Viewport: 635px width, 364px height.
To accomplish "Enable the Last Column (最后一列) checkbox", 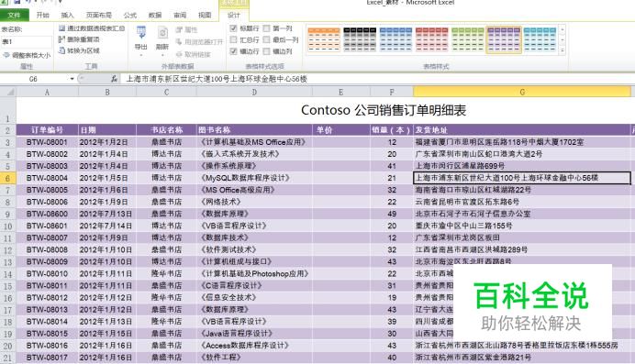I will point(266,39).
